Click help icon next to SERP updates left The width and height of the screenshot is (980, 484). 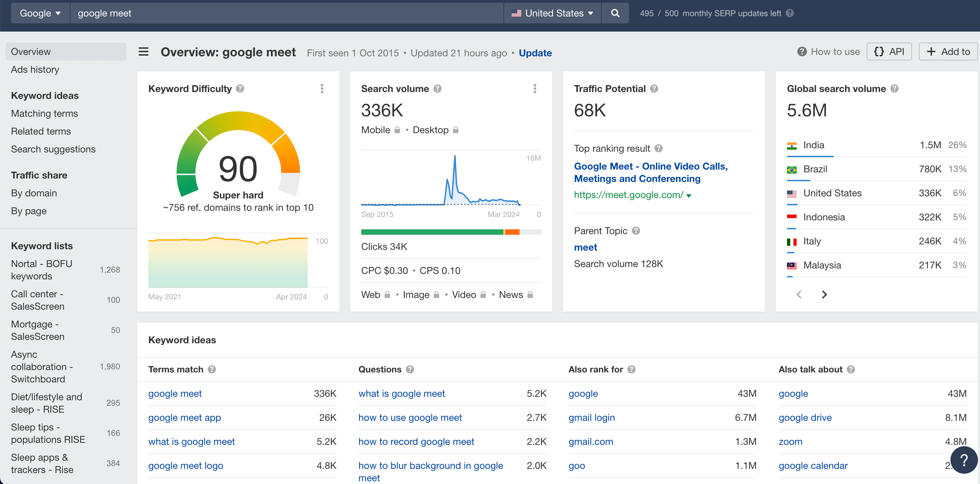pos(790,13)
